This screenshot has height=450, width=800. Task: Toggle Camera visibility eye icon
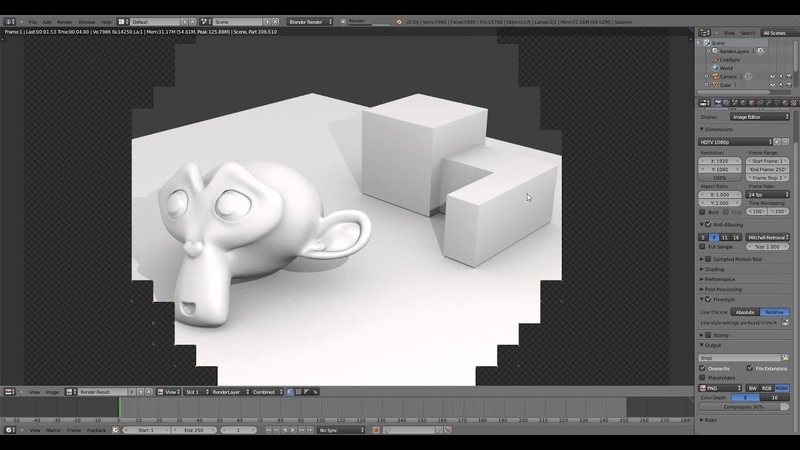click(772, 77)
